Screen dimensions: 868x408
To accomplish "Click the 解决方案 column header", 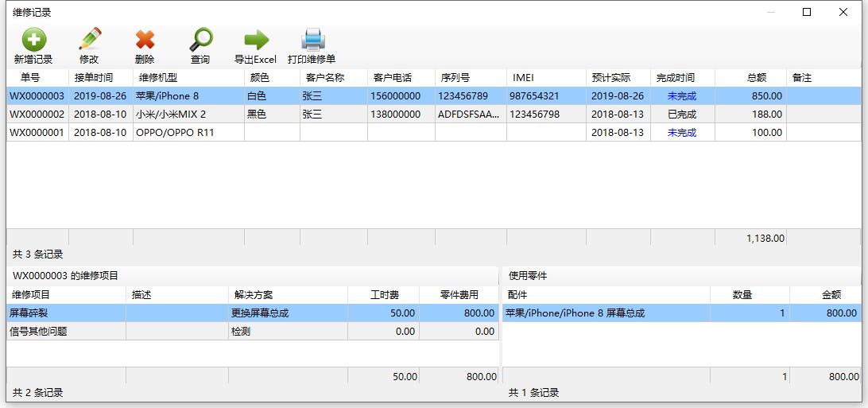I will tap(288, 295).
